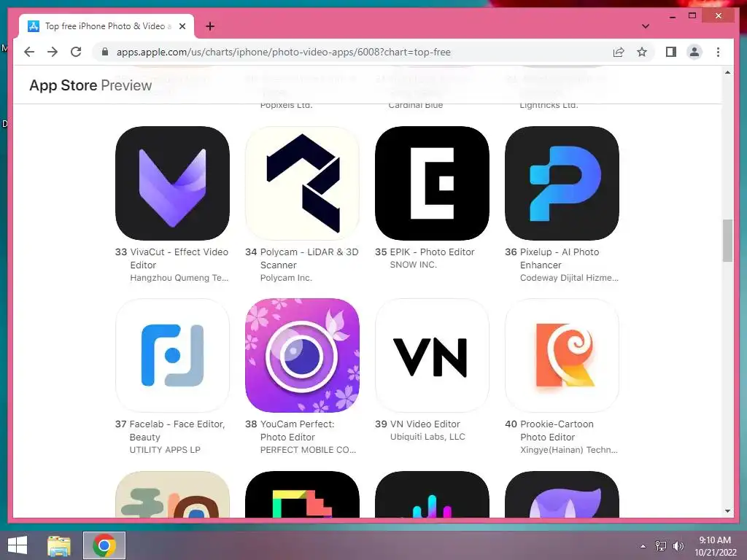
Task: Click the network tray icon
Action: coord(661,546)
